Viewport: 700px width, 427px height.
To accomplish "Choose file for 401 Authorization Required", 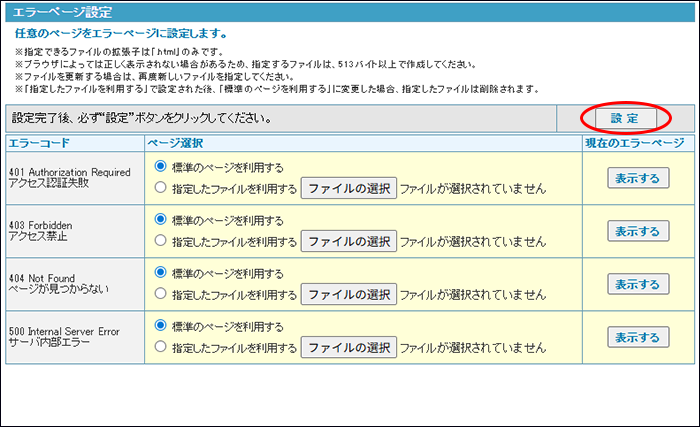I will click(x=349, y=187).
